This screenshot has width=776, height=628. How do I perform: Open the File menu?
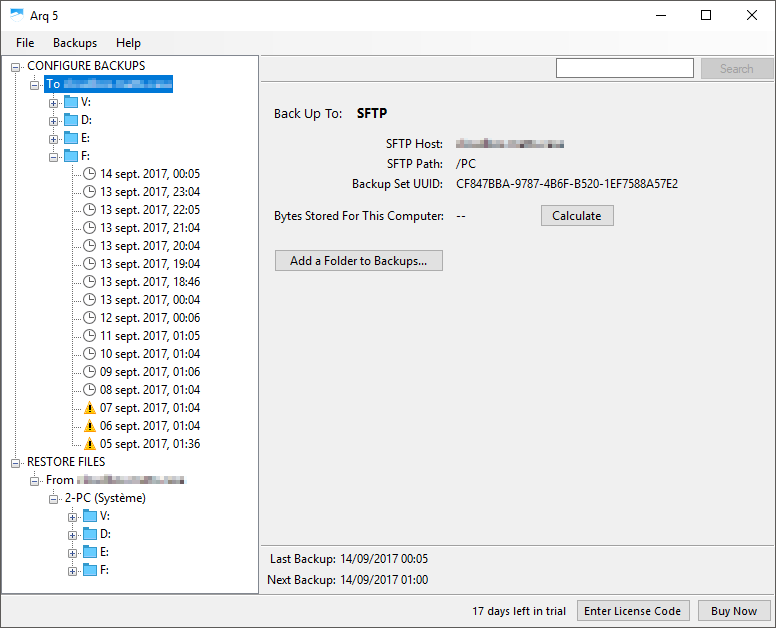[x=25, y=43]
